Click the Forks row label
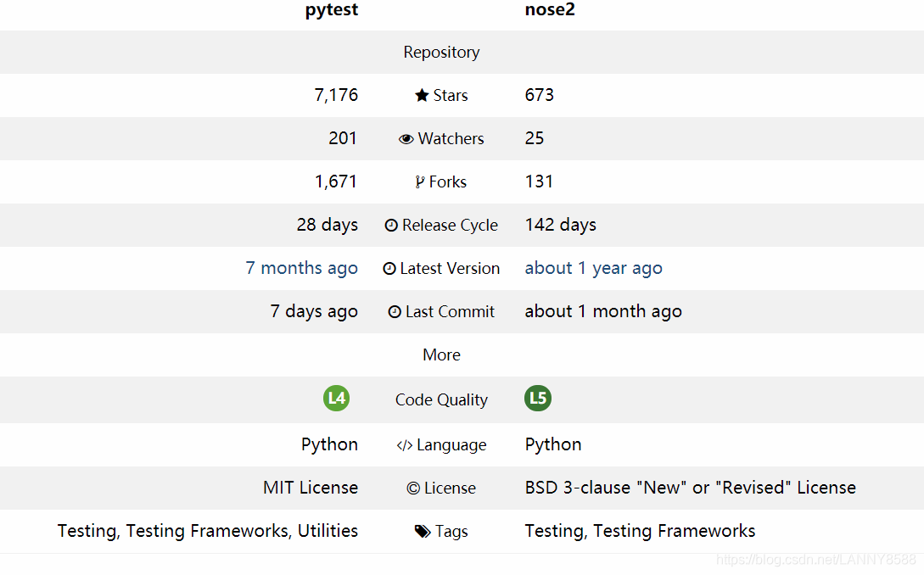Viewport: 924px width, 575px height. click(x=448, y=182)
